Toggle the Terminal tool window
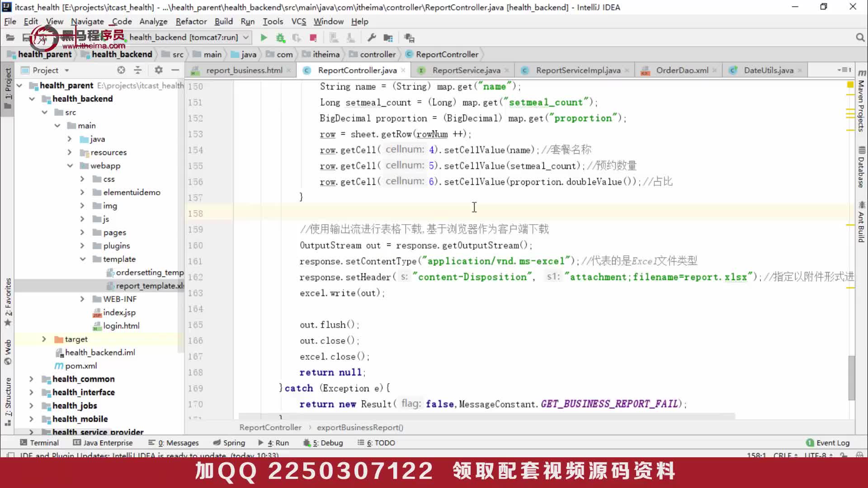The image size is (868, 488). point(39,443)
